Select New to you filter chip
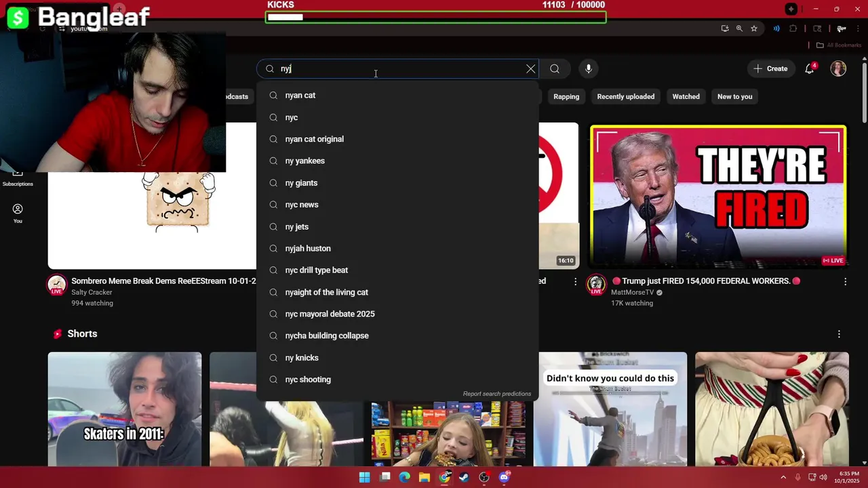The width and height of the screenshot is (868, 488). [735, 96]
